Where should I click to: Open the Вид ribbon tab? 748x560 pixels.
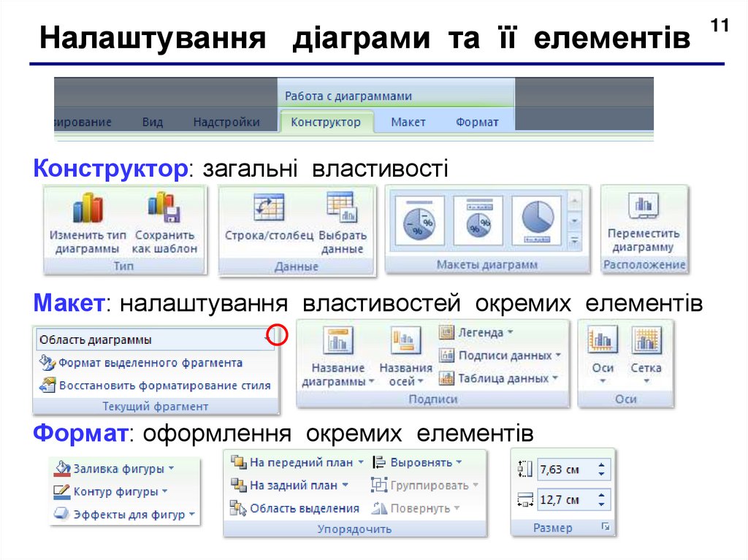[153, 122]
